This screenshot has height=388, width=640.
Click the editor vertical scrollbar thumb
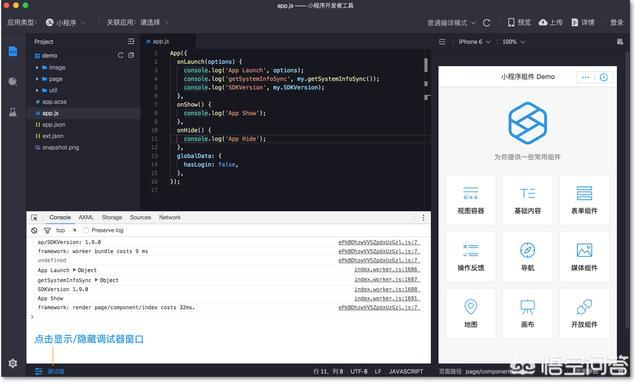(426, 65)
